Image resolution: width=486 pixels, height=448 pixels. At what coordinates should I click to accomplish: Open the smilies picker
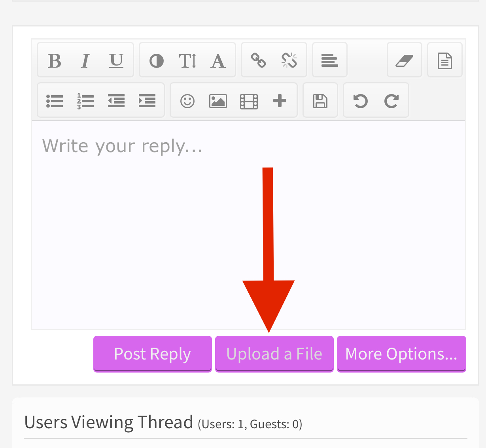click(187, 101)
